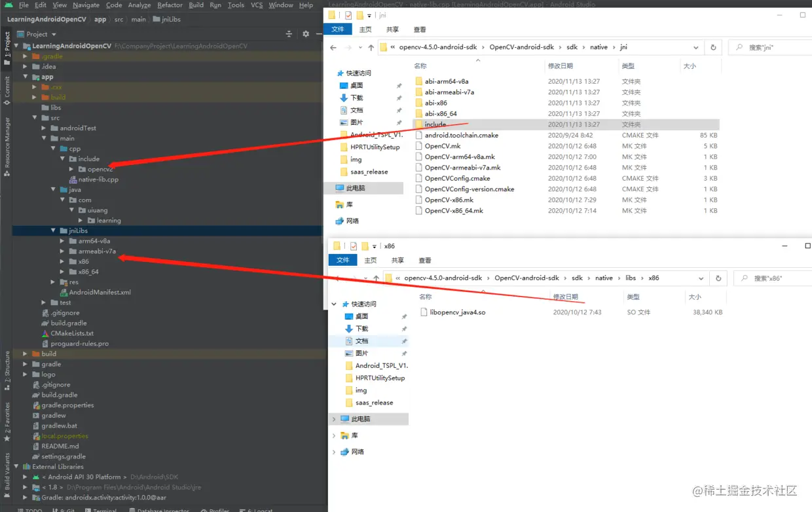Open the Project view dropdown
Screen dimensions: 812x512
click(37, 34)
